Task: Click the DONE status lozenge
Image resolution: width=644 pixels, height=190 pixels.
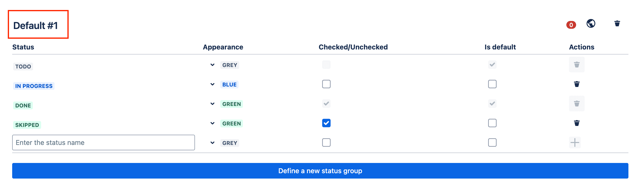Action: [23, 106]
